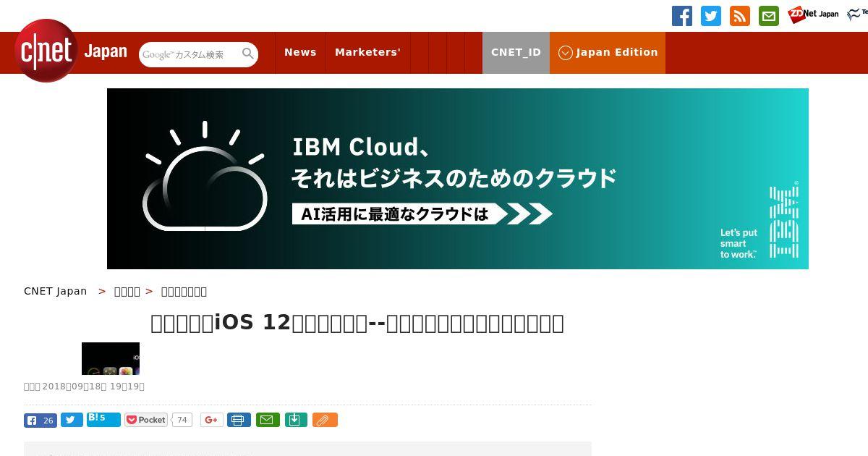The width and height of the screenshot is (868, 456).
Task: Open the IBM Cloud banner ad
Action: pos(458,179)
